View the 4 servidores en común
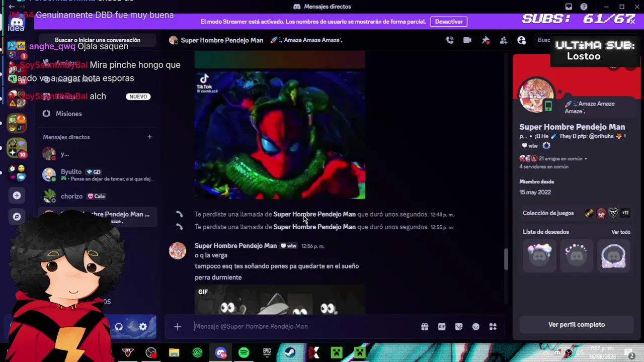The image size is (644, 362). 544,167
